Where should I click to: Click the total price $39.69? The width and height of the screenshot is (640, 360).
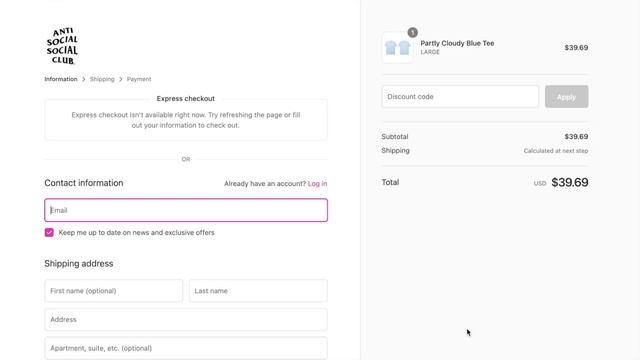point(570,182)
